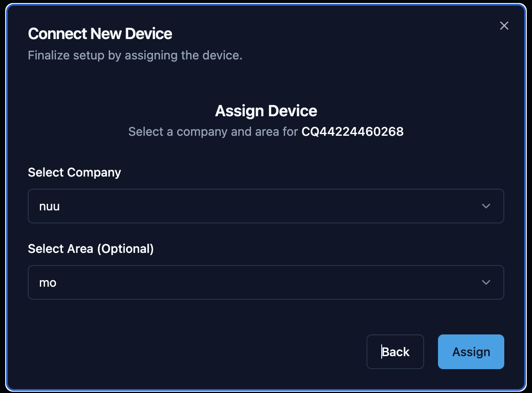Click the 'Assign Device' heading
Screen dimensions: 532x393
(x=266, y=111)
